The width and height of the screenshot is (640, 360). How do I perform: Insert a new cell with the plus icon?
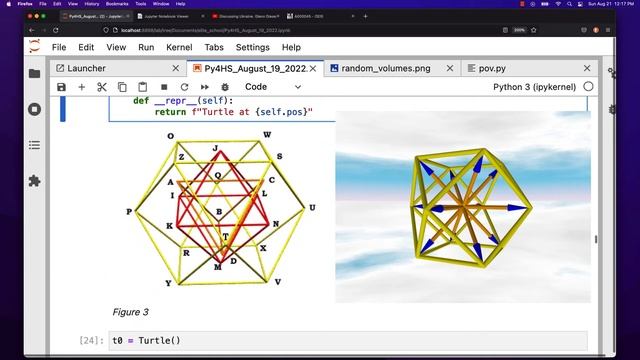[x=82, y=87]
